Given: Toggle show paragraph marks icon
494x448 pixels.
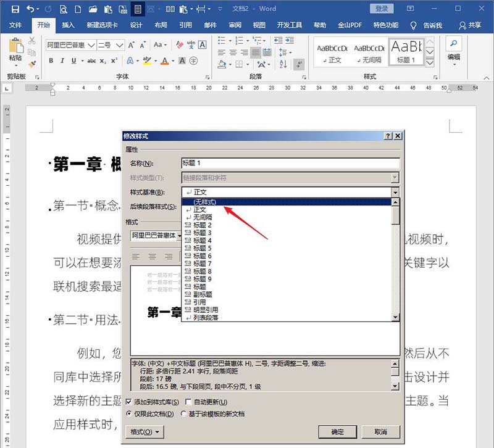Looking at the screenshot, I should click(x=298, y=65).
